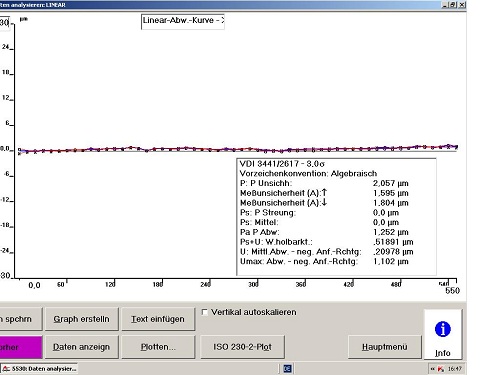500x375 pixels.
Task: Click Graph erstelln button
Action: click(81, 319)
